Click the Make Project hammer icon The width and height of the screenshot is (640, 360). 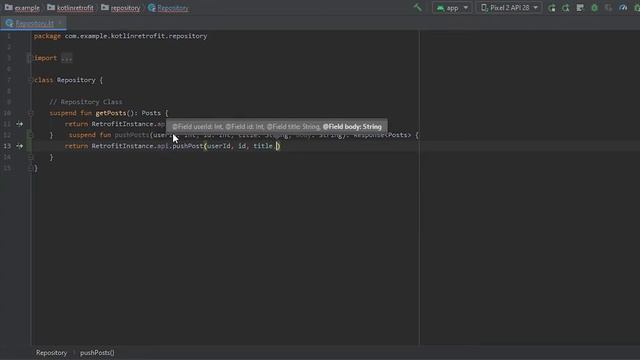pyautogui.click(x=418, y=8)
